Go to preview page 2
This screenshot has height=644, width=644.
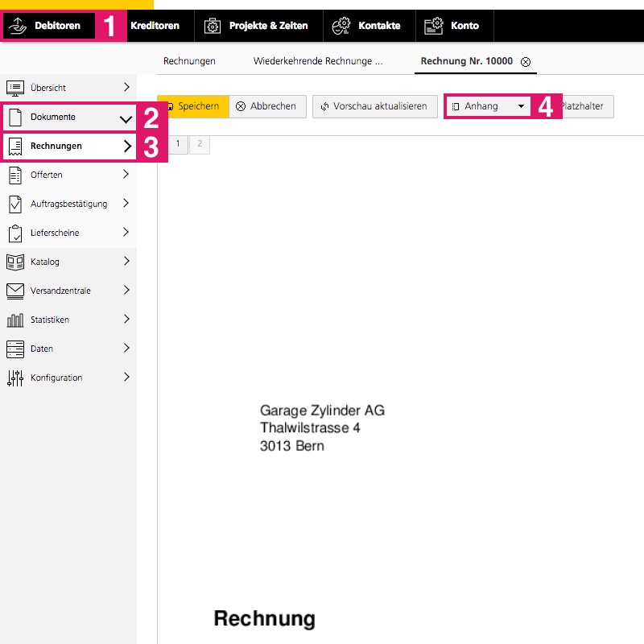[199, 144]
